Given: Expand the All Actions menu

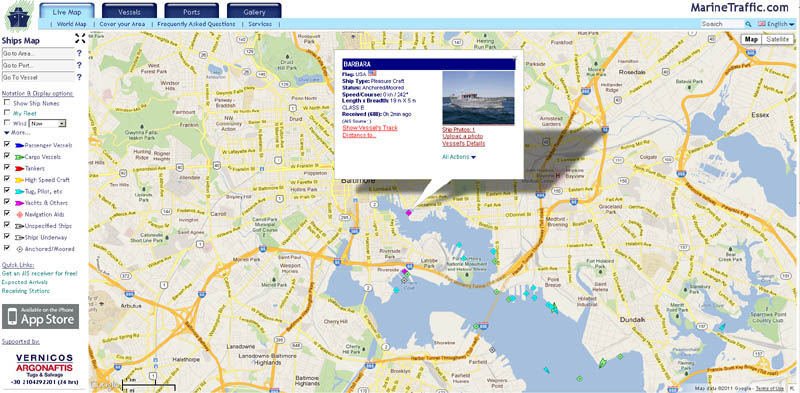Looking at the screenshot, I should pyautogui.click(x=459, y=157).
